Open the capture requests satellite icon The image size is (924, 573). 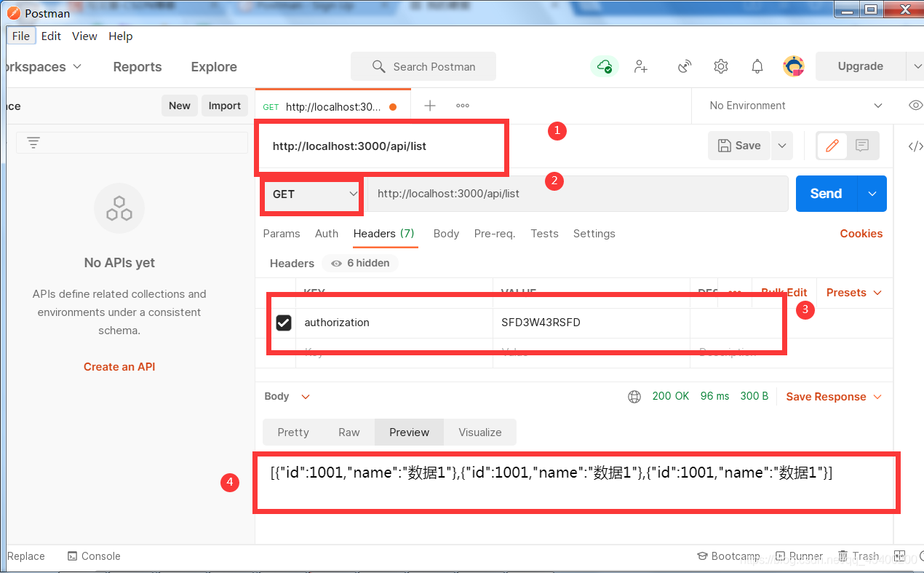coord(684,66)
